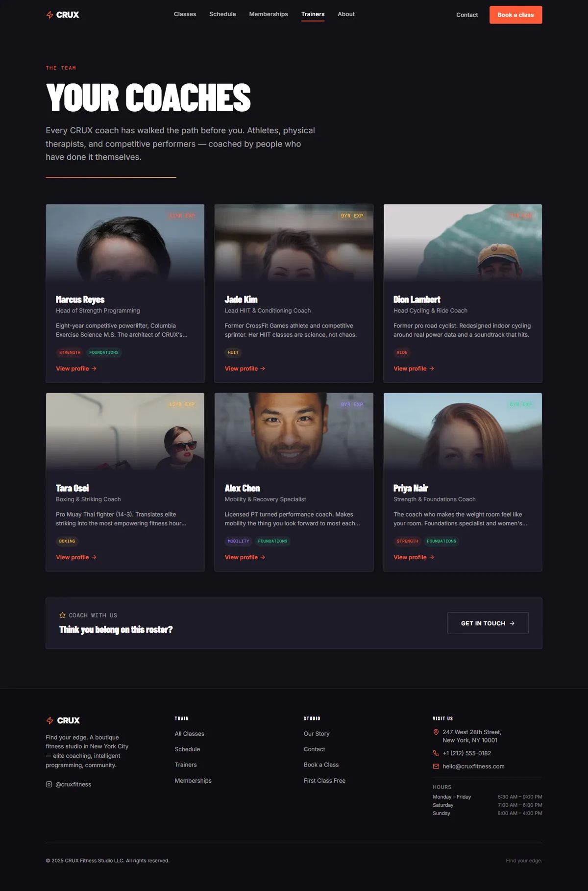Click the CRUX lightning bolt logo in header
The image size is (588, 891).
point(49,15)
